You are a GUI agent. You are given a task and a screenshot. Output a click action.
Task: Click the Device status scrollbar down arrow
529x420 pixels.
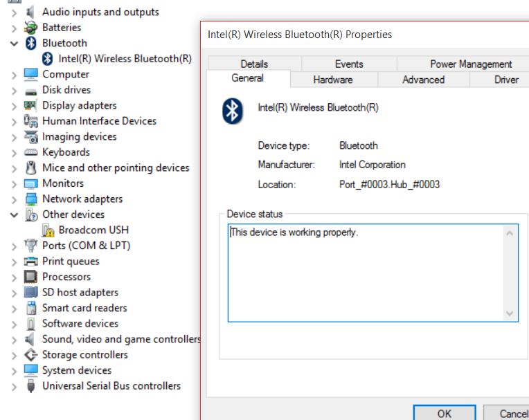point(510,313)
